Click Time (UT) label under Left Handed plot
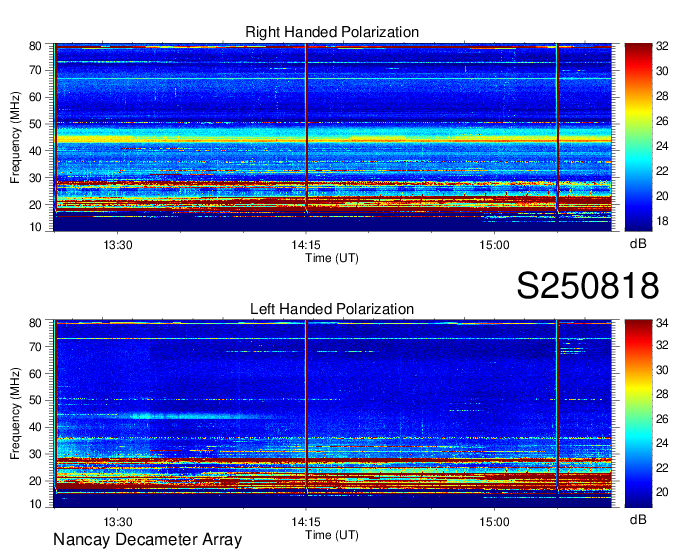The image size is (680, 552). [x=332, y=535]
